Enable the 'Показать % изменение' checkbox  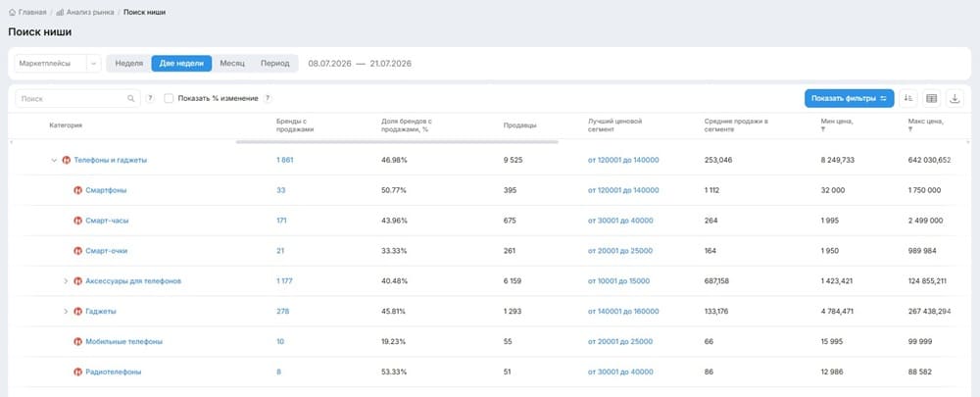click(169, 98)
